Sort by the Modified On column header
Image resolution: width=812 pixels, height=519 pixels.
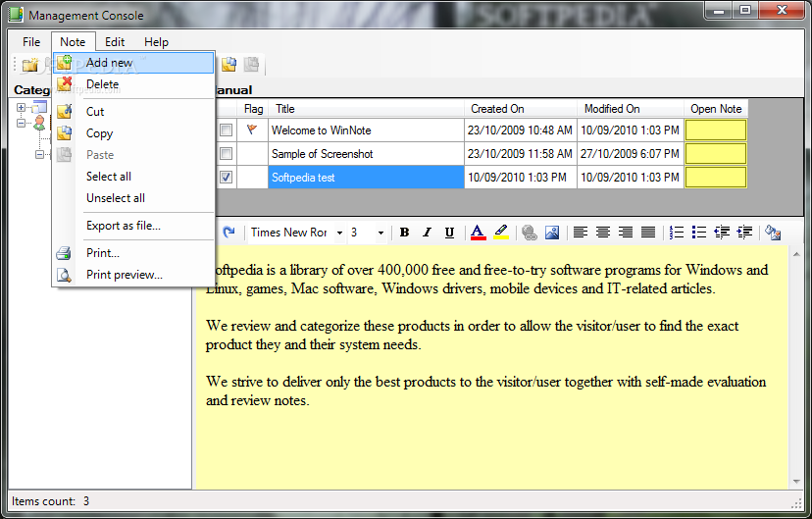[x=631, y=109]
